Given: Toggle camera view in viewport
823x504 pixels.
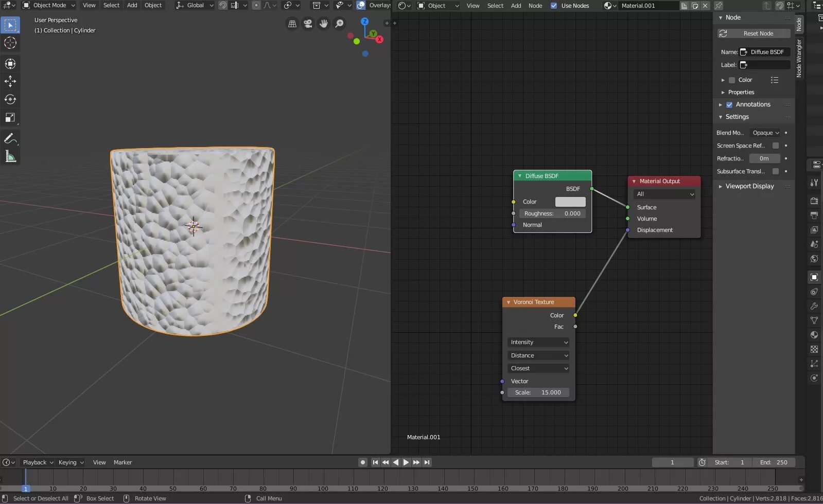Looking at the screenshot, I should [308, 24].
